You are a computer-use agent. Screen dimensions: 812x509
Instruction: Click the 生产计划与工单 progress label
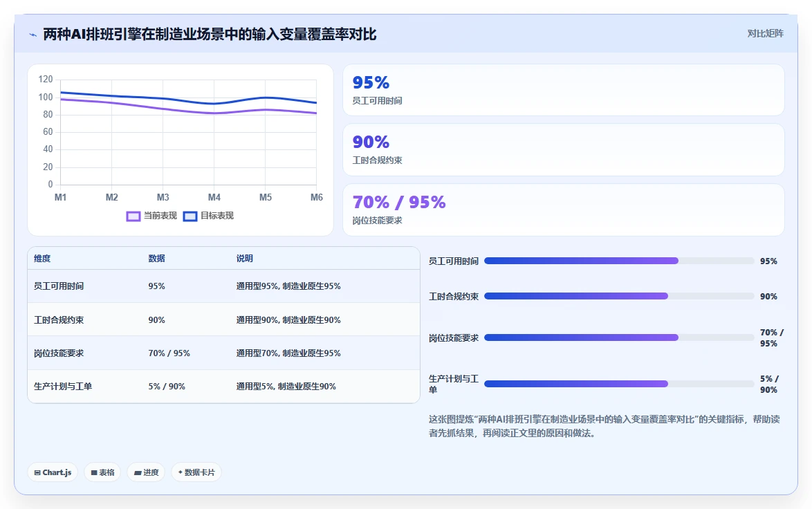tap(454, 385)
